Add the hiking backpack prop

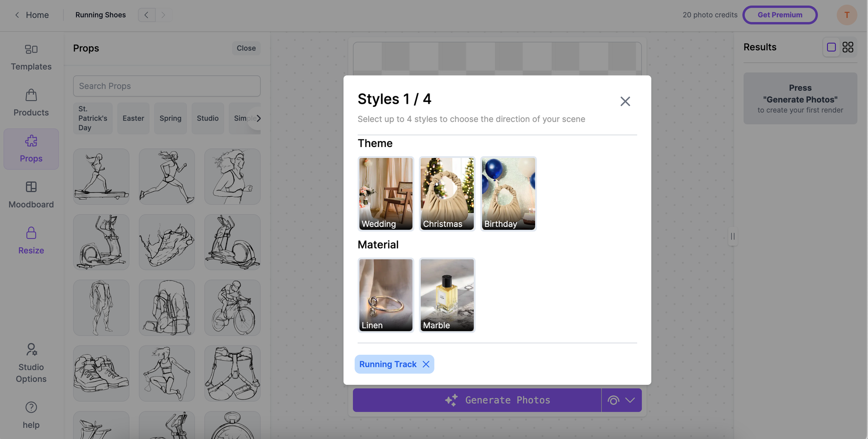(167, 308)
